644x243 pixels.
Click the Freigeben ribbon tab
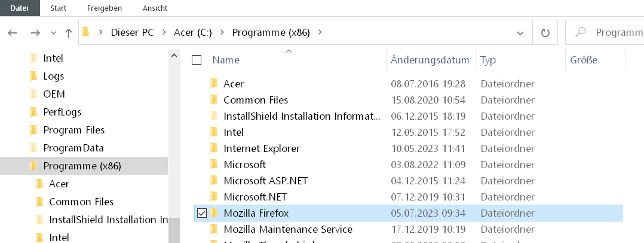click(105, 8)
